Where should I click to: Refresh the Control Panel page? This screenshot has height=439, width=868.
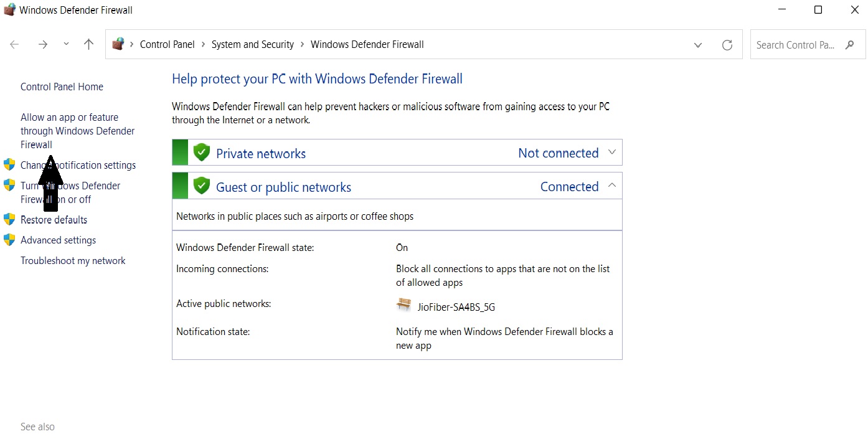(727, 45)
